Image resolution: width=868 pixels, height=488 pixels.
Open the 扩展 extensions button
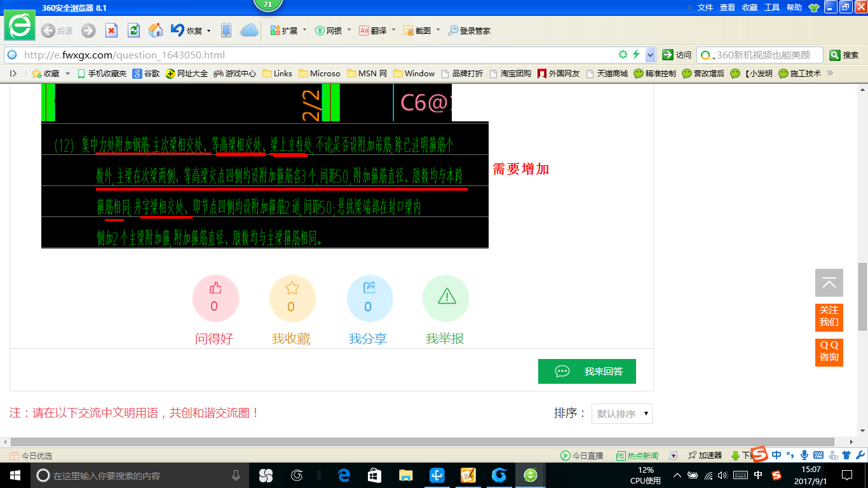pyautogui.click(x=284, y=30)
